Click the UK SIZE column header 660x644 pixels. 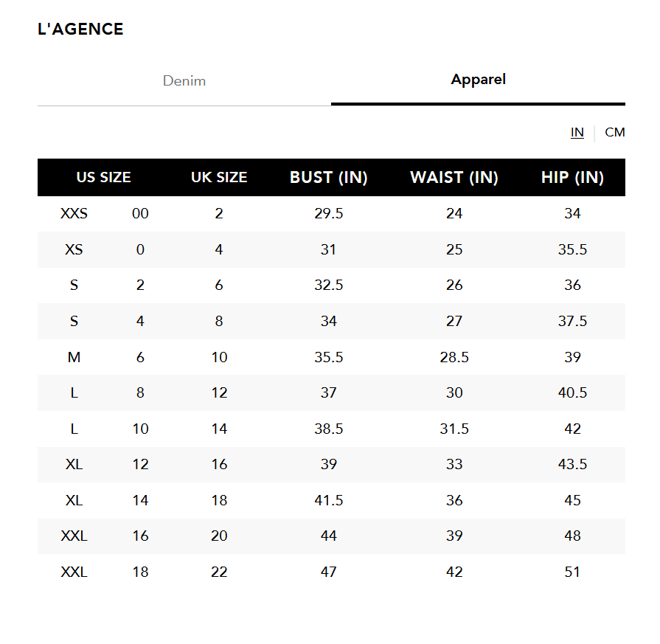219,178
